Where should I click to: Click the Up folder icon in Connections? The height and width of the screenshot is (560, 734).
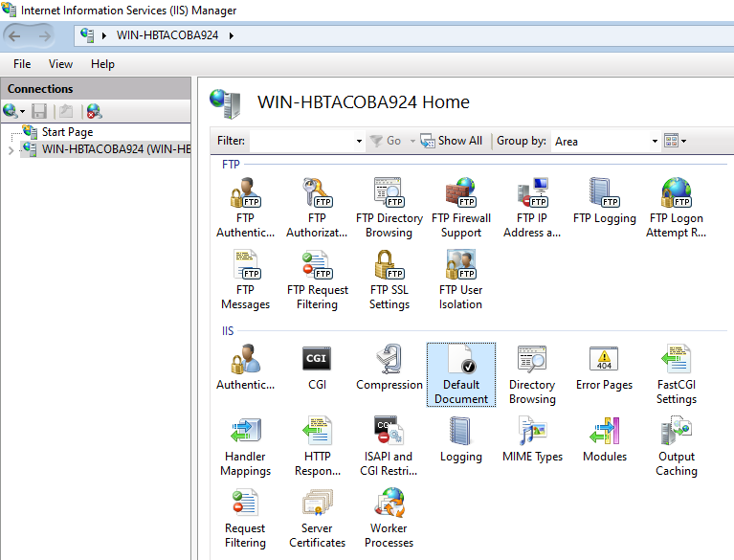tap(66, 111)
